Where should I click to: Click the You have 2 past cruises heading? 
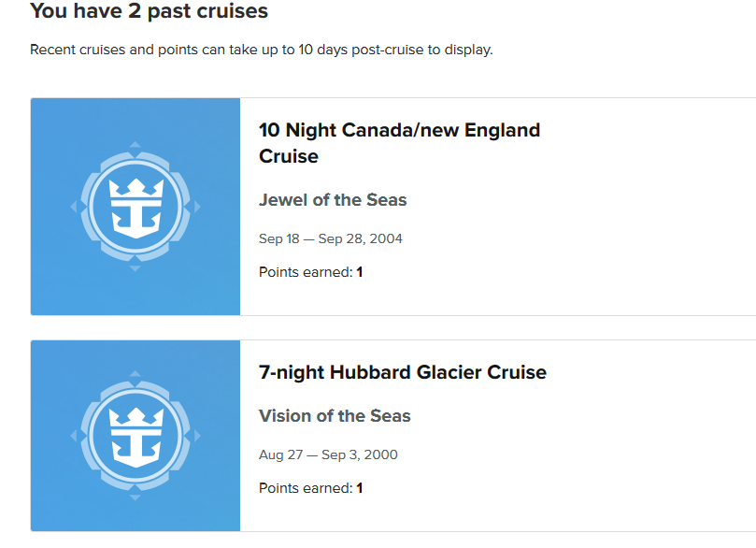(x=149, y=10)
